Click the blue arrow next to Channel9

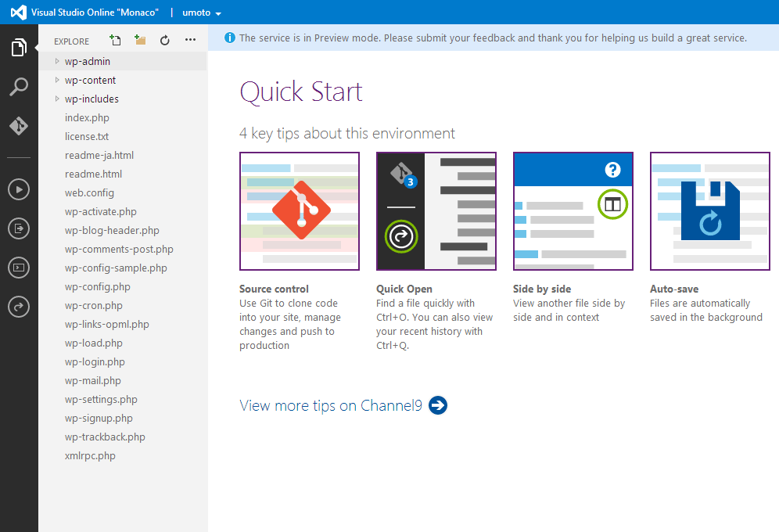[438, 405]
